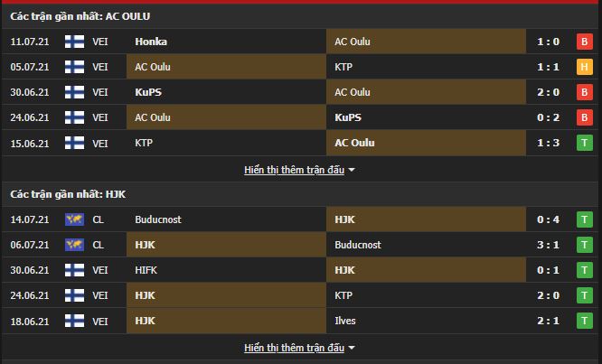The image size is (602, 364).
Task: Click the KuPS home team on 30.06.21
Action: pos(147,92)
